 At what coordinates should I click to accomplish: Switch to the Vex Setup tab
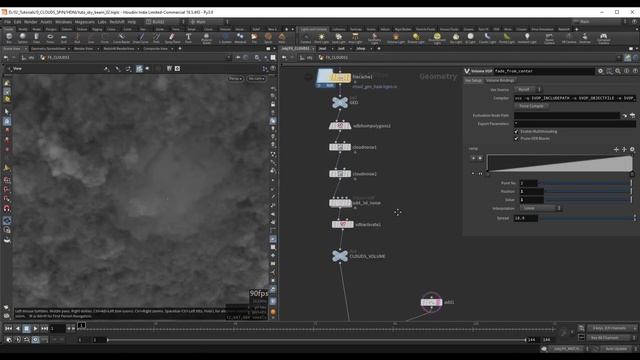473,80
